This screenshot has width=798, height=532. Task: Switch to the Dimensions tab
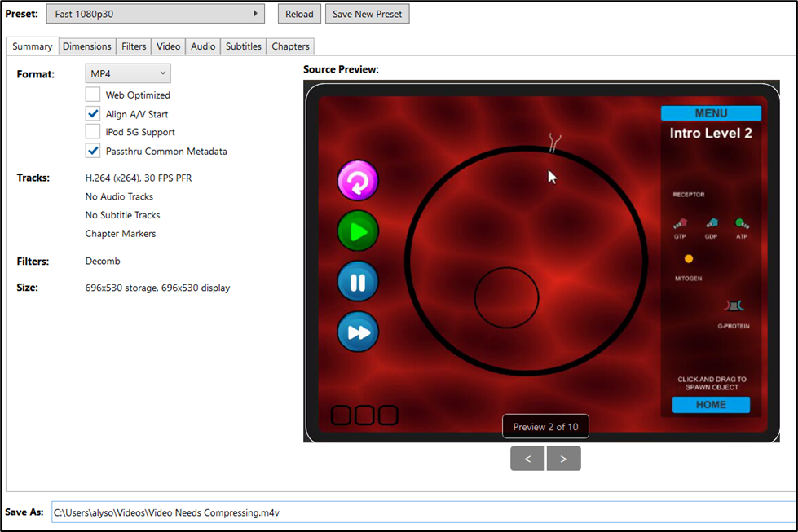[x=87, y=46]
